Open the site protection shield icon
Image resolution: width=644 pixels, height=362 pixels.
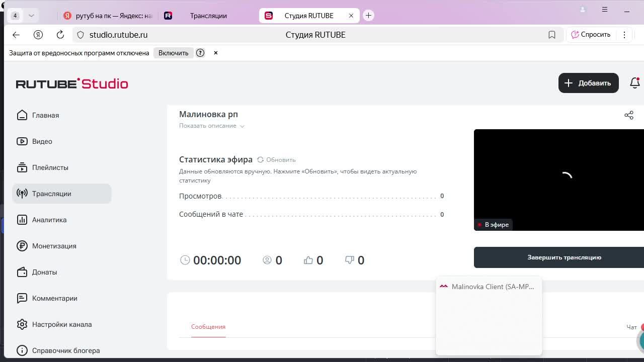(80, 35)
